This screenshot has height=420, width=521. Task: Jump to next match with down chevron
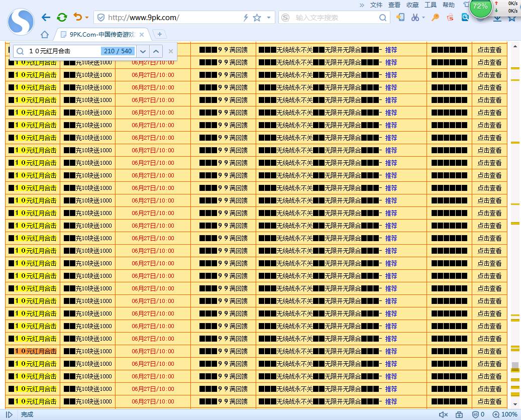pyautogui.click(x=143, y=51)
